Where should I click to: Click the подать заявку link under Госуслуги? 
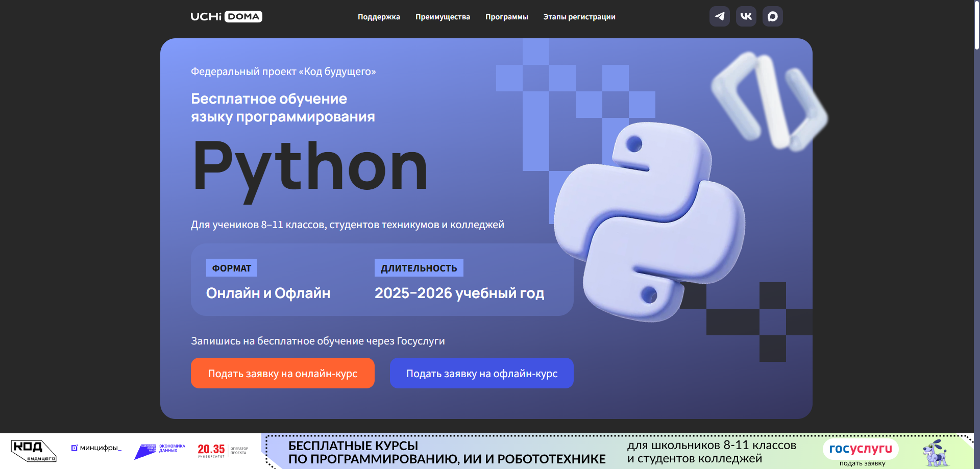862,463
